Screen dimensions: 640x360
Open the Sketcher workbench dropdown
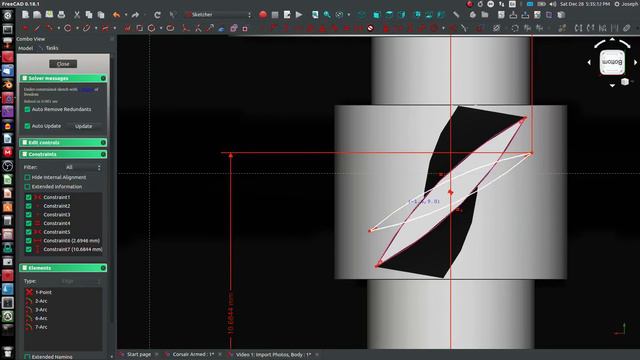point(218,15)
